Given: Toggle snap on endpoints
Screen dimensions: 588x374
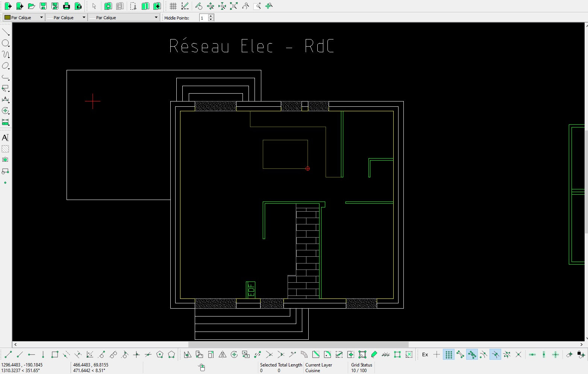Looking at the screenshot, I should point(460,354).
